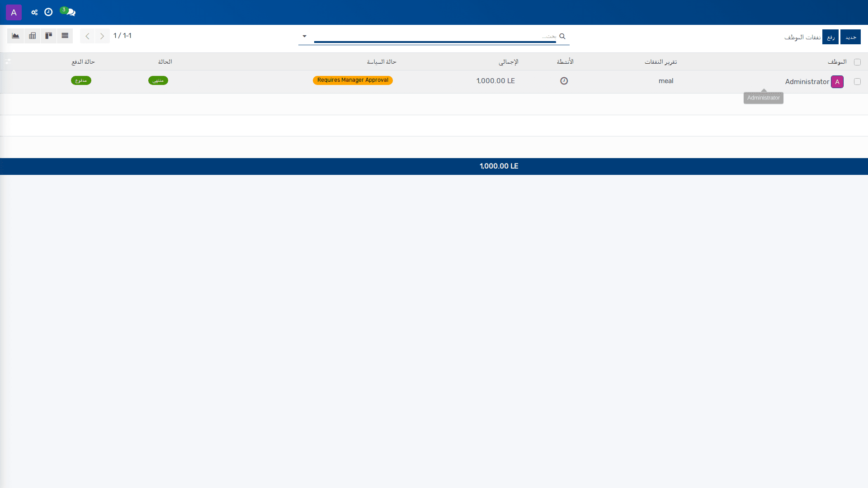This screenshot has width=868, height=488.
Task: Open the purple user avatar menu
Action: (x=14, y=12)
